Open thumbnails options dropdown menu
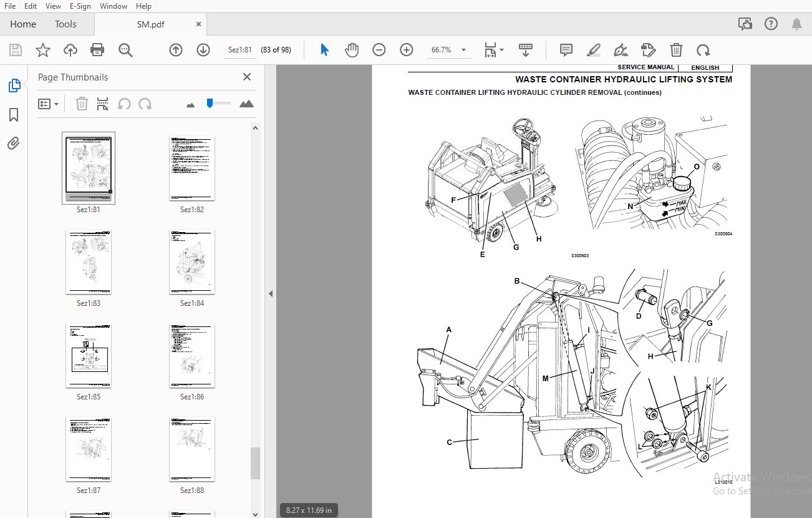Screen dimensions: 812x518 tap(48, 104)
